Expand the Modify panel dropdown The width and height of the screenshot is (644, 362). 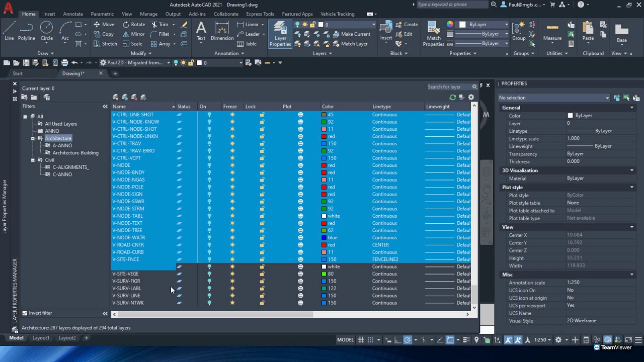click(x=141, y=53)
